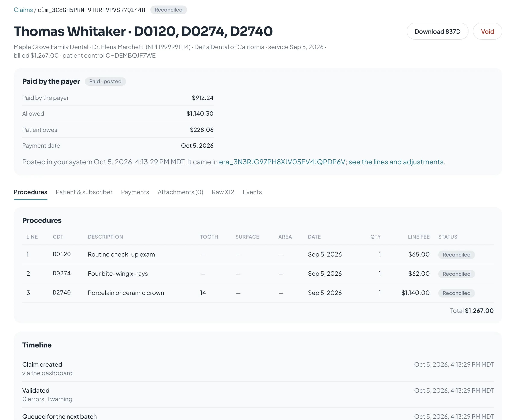Click the $65.00 line fee
516x420 pixels.
tap(419, 254)
